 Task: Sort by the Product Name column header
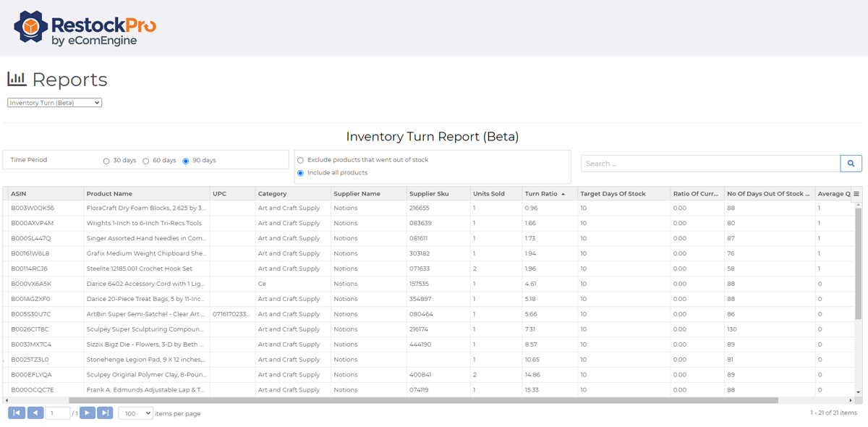(109, 194)
